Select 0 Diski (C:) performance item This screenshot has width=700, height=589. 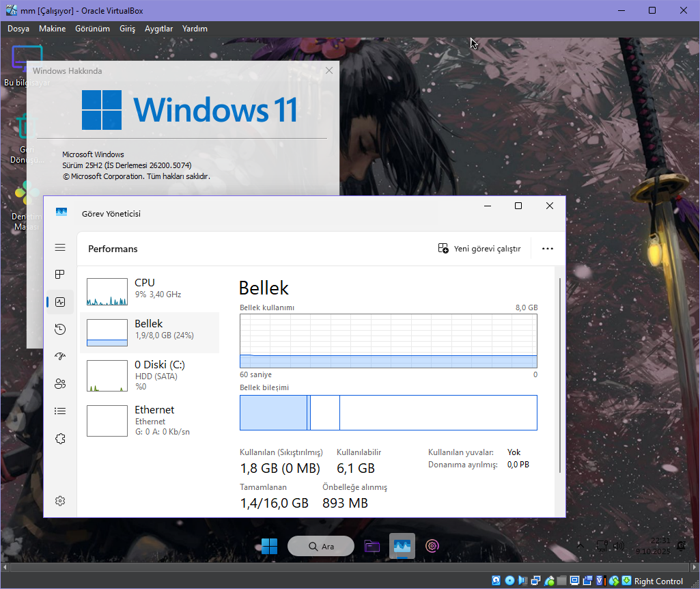[x=150, y=375]
